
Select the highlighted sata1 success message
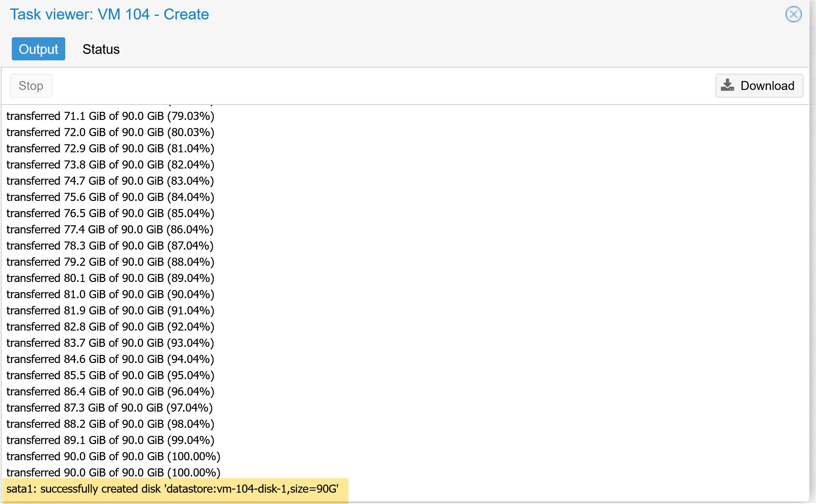coord(175,489)
